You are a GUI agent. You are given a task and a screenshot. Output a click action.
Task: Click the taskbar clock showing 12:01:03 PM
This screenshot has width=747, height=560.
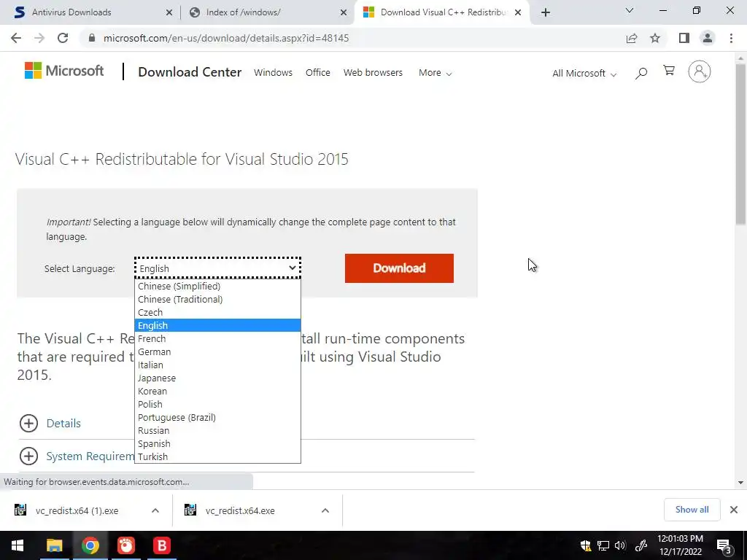pos(681,545)
